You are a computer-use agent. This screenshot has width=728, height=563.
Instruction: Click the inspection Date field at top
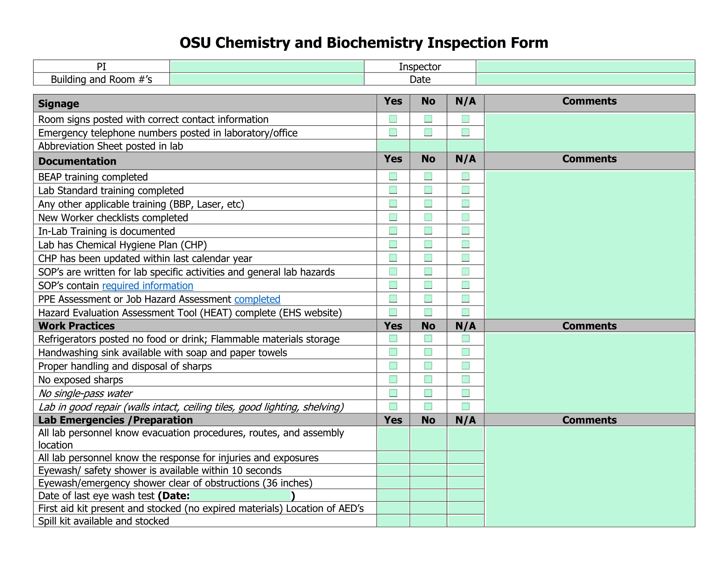pos(585,79)
